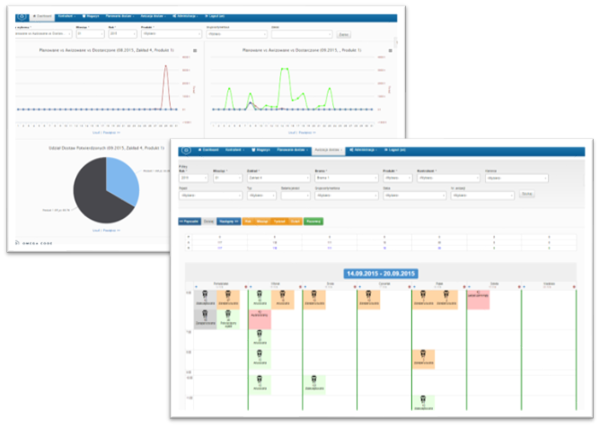Click the chart menu icon on left line chart
600x427 pixels.
[x=195, y=50]
